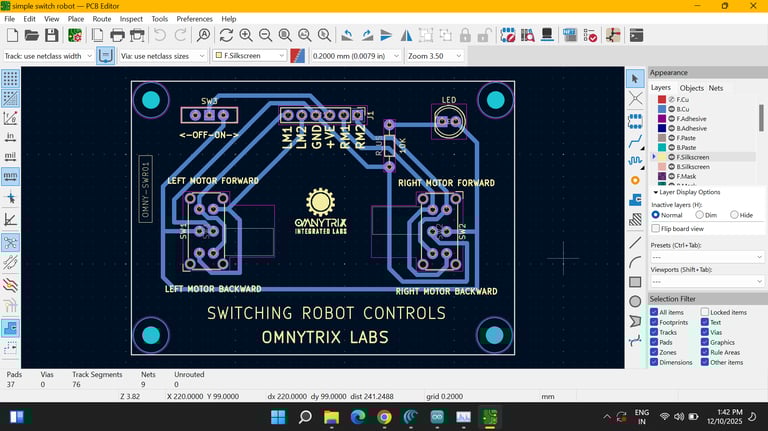This screenshot has height=431, width=768.
Task: Switch units to millimeters button
Action: click(x=10, y=176)
